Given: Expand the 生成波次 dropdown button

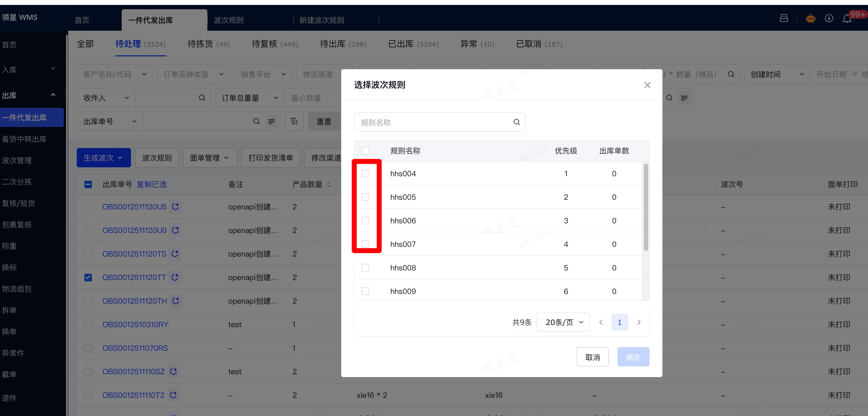Looking at the screenshot, I should (x=104, y=158).
